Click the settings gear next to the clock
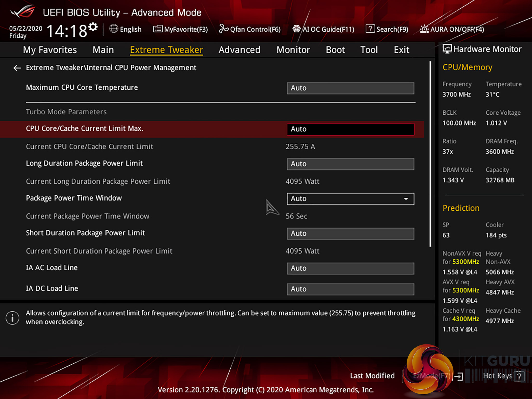Viewport: 532px width, 399px height. point(93,27)
